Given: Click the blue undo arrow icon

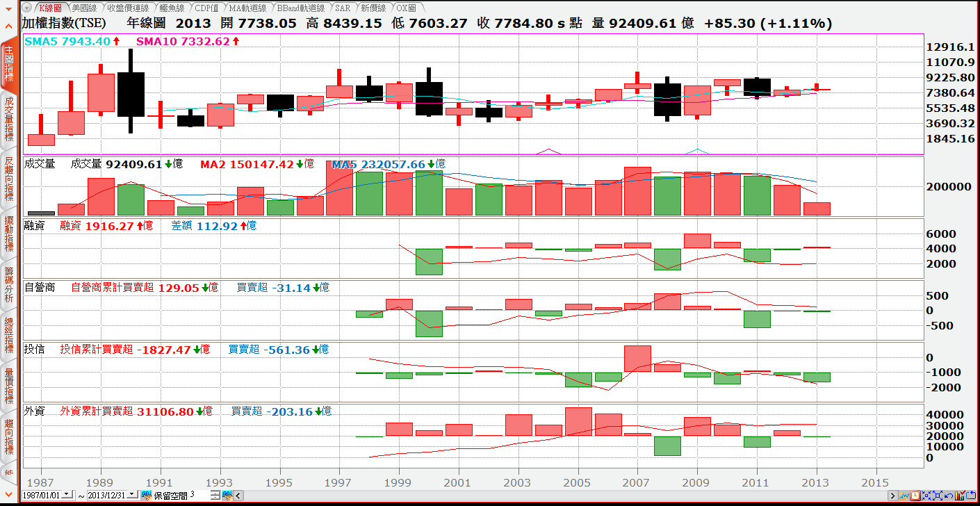Looking at the screenshot, I should [949, 496].
